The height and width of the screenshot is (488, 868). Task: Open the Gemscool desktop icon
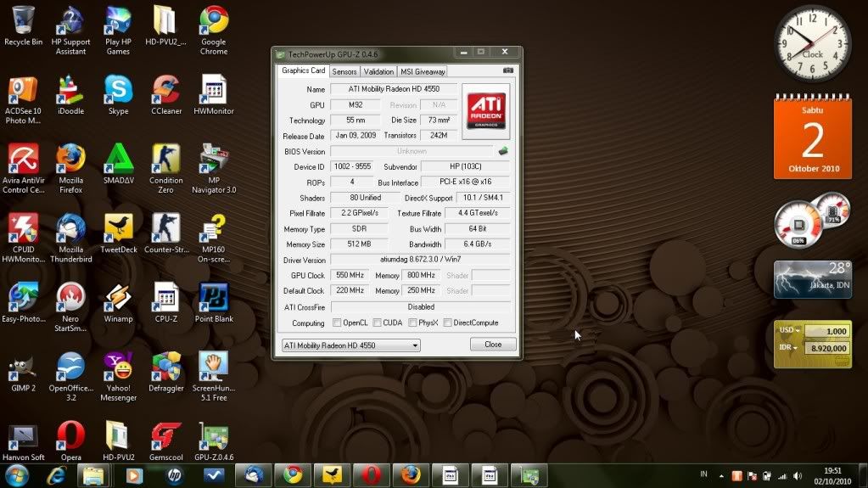click(x=166, y=441)
